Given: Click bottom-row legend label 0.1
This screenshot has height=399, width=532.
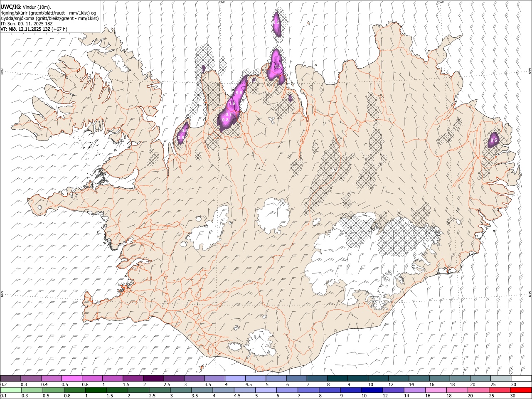Looking at the screenshot, I should 3,396.
